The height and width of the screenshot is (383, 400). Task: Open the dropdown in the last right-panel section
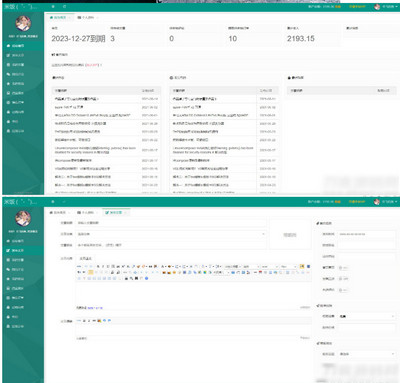coord(367,354)
